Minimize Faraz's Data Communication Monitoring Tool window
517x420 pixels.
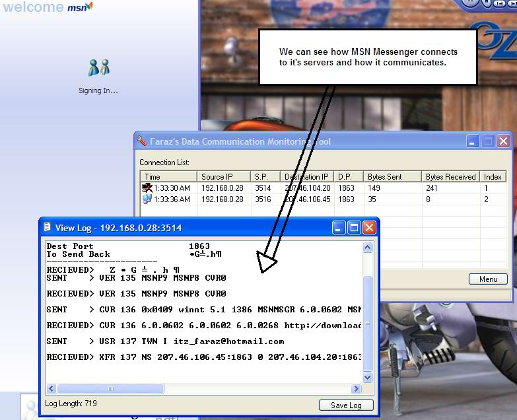473,141
